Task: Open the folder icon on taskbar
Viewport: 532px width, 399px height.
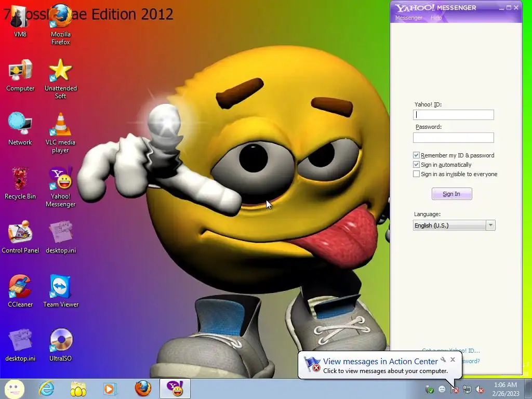Action: point(78,389)
